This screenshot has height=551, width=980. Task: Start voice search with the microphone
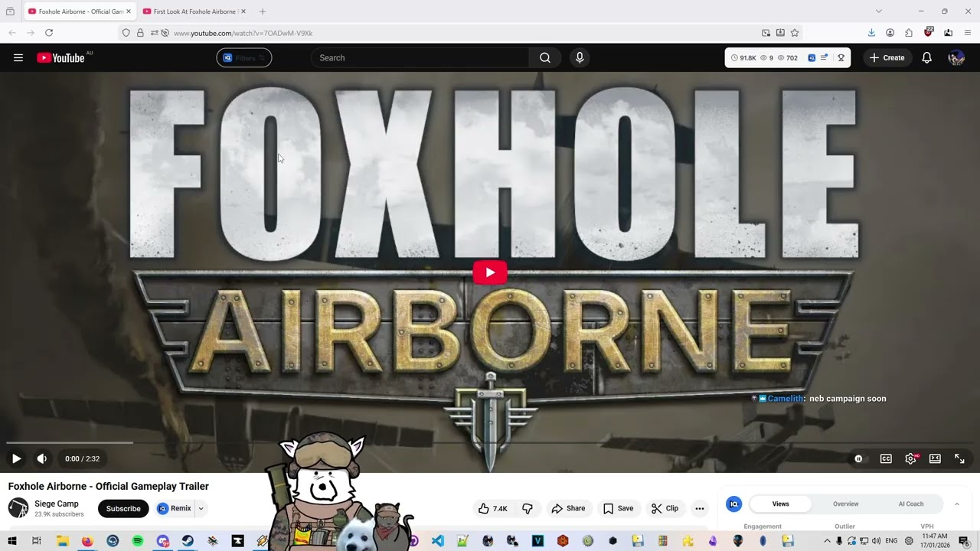coord(580,57)
